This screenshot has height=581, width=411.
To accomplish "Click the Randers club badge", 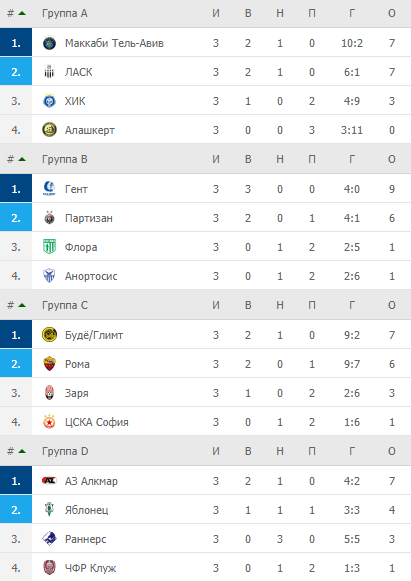I will click(x=49, y=539).
